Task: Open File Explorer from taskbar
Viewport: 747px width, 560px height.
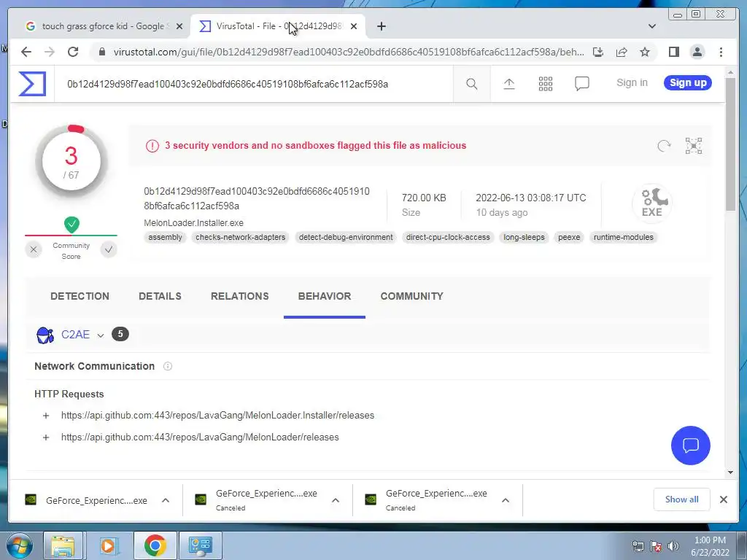Action: tap(63, 545)
